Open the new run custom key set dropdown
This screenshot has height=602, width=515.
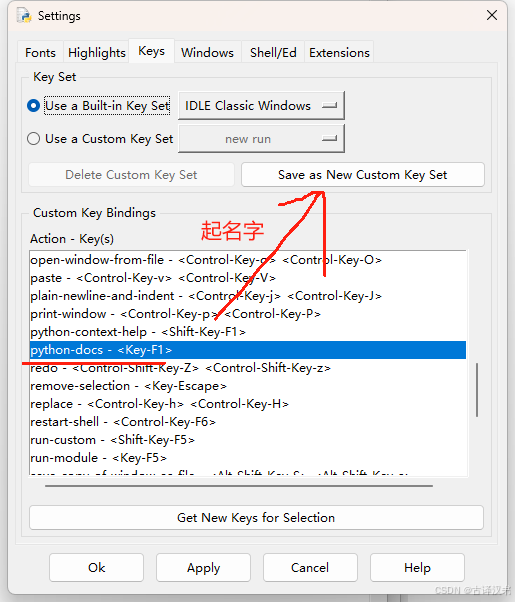coord(261,139)
